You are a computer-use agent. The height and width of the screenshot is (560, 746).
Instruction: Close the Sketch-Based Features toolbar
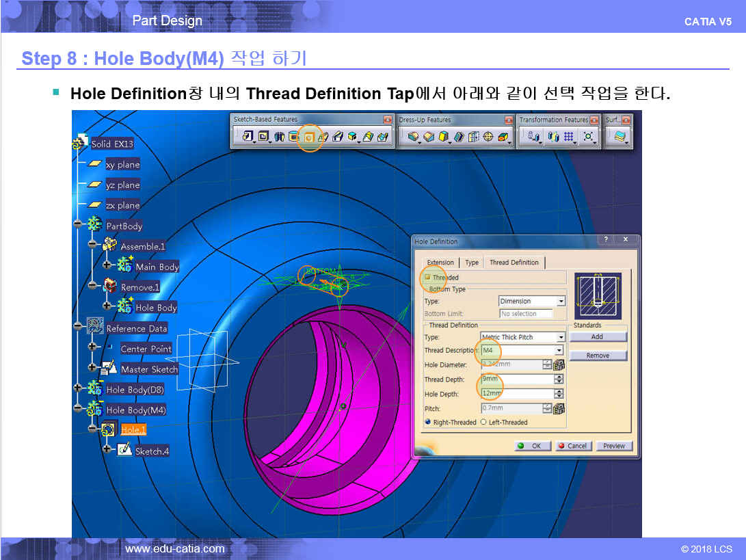387,120
